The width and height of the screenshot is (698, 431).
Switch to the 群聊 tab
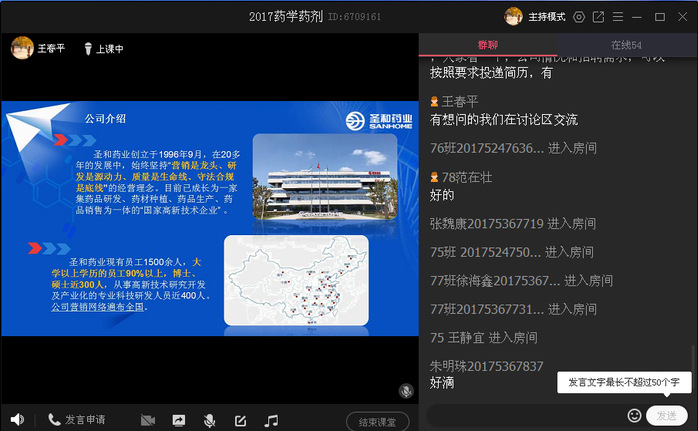[x=488, y=45]
